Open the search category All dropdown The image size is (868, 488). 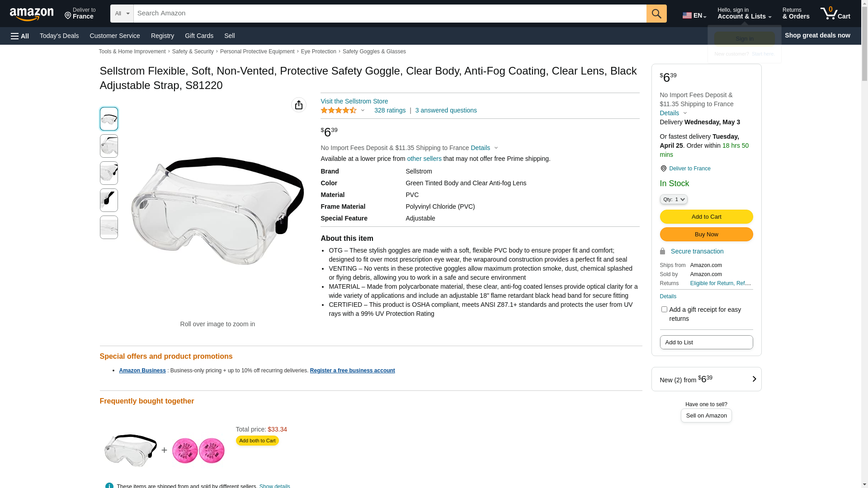[122, 14]
